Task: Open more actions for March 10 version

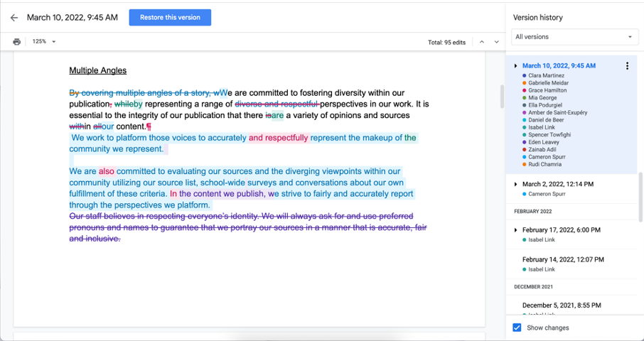Action: 627,66
